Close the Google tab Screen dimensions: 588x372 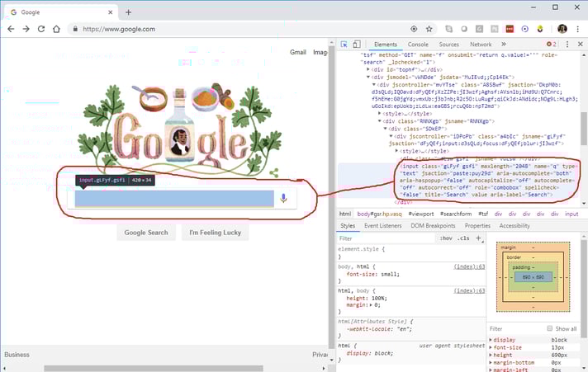[111, 12]
